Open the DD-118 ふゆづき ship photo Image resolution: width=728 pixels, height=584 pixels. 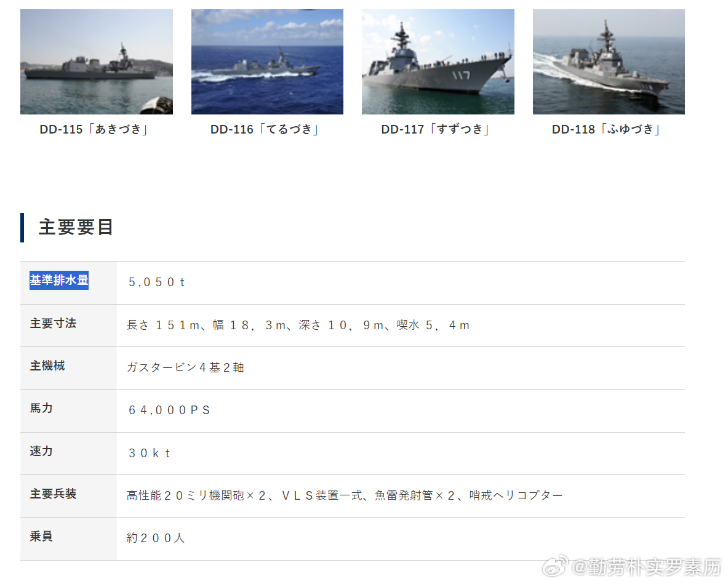point(609,62)
